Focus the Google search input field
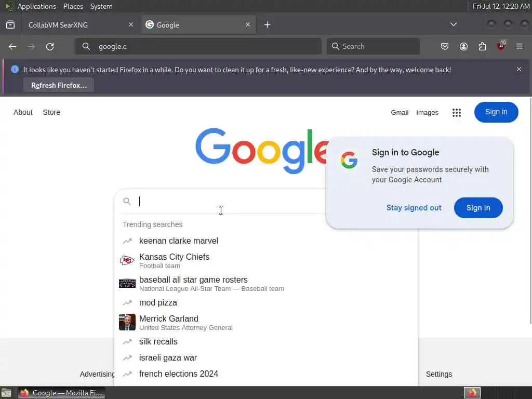Screen dimensions: 532x399 pos(231,202)
